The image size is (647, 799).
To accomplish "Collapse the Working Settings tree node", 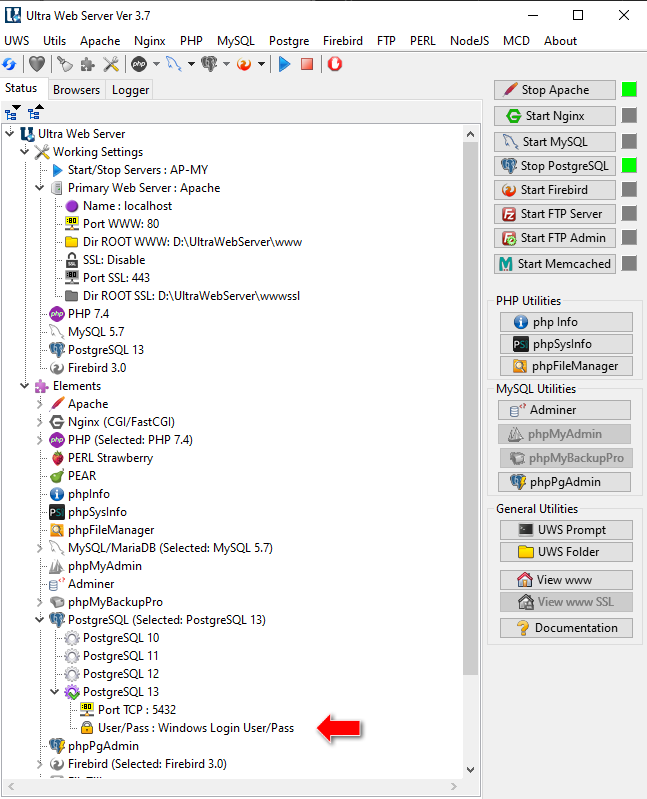I will [24, 152].
